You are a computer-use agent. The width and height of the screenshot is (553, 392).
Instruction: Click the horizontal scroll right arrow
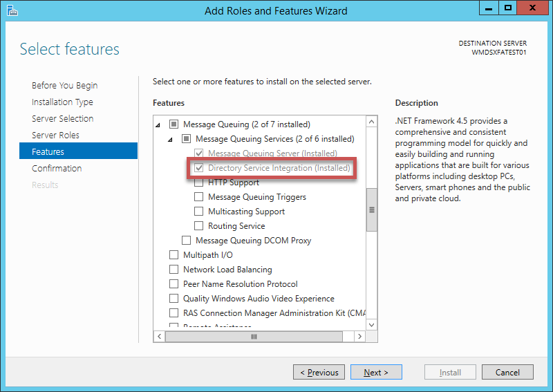click(x=359, y=336)
